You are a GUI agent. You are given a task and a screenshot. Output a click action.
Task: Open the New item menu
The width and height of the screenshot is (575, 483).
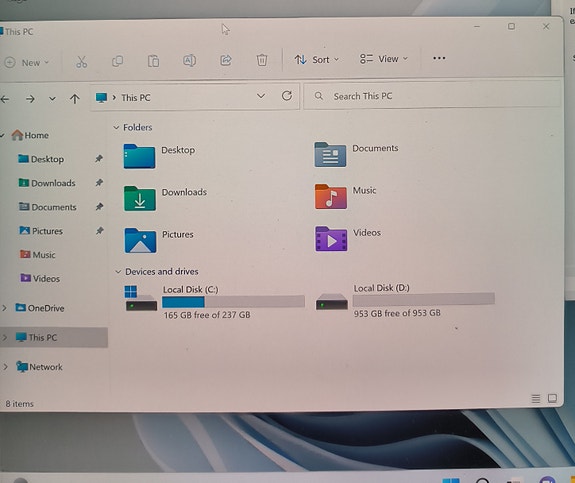26,63
